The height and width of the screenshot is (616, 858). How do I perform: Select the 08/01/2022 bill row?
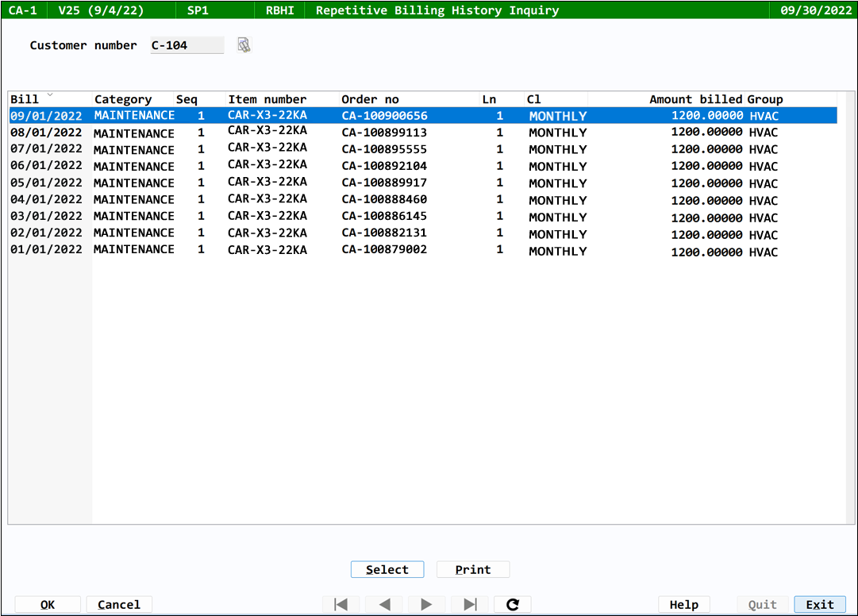[x=422, y=133]
